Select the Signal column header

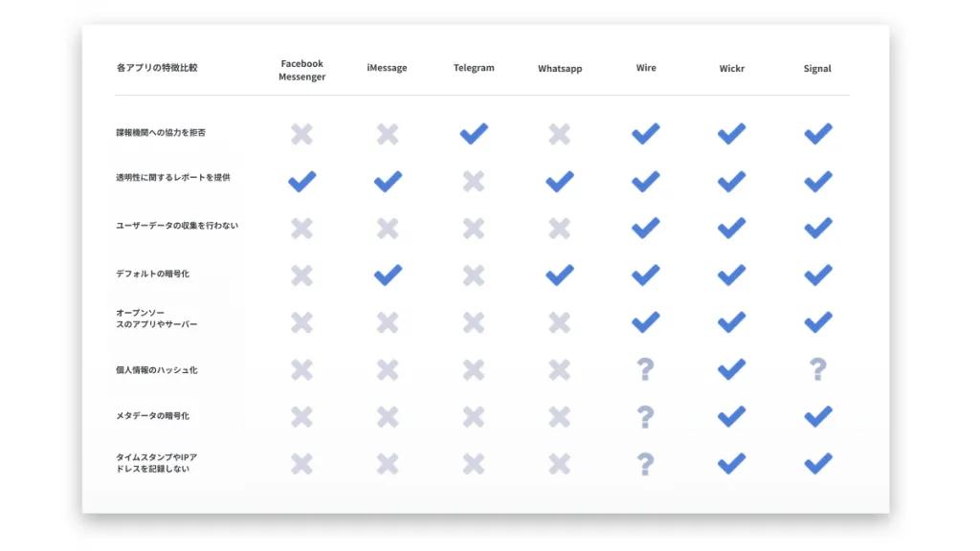(817, 68)
